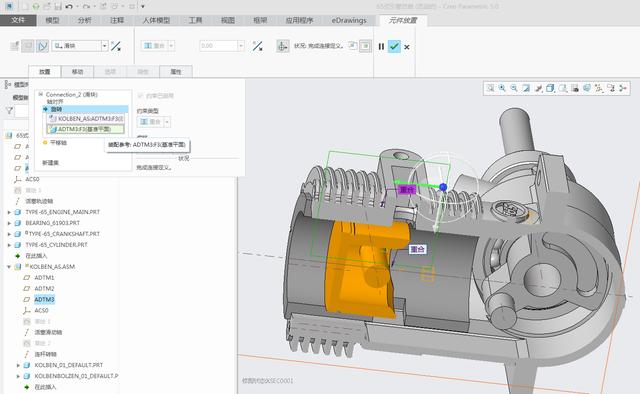Click the purple coincident label in viewport

click(x=407, y=189)
